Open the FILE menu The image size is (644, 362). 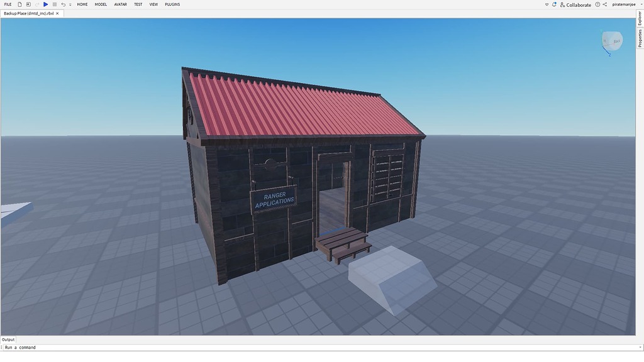coord(8,4)
